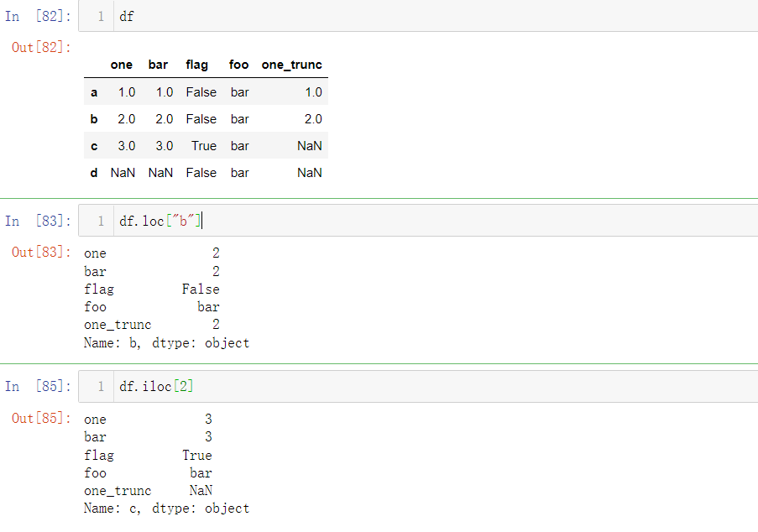Click the 'flag' column header in the table

click(196, 65)
